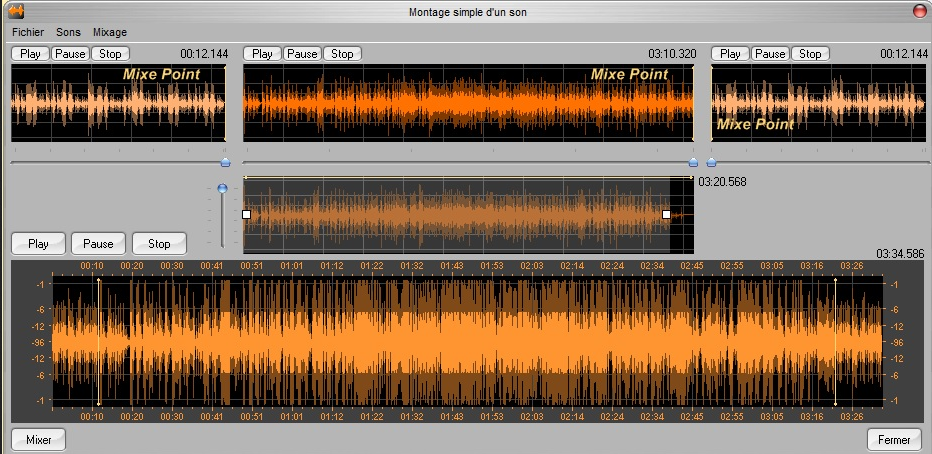Click the 03:20.568 duration label
Screen dimensions: 932x454
(x=722, y=182)
